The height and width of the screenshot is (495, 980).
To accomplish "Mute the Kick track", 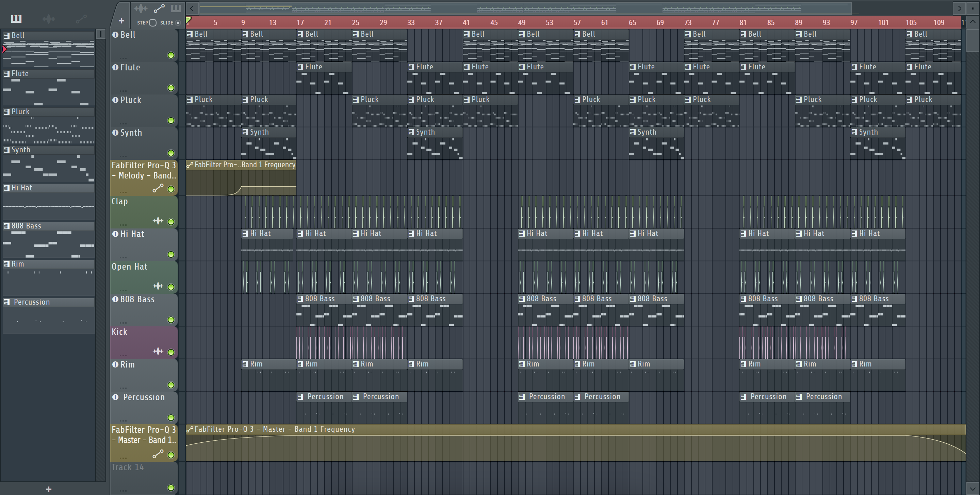I will click(171, 353).
